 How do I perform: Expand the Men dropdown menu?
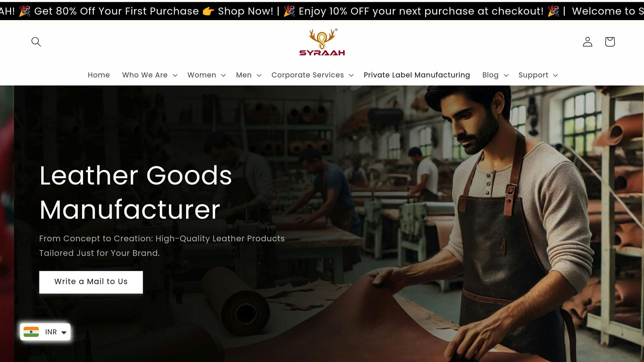[x=249, y=75]
